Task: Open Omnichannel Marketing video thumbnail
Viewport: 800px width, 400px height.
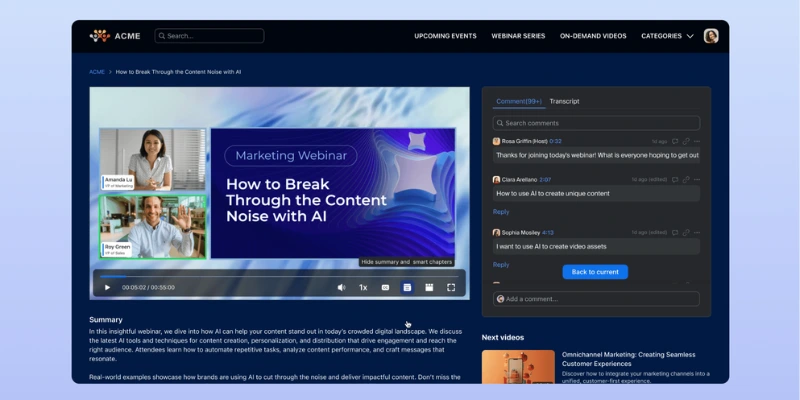Action: click(x=518, y=367)
